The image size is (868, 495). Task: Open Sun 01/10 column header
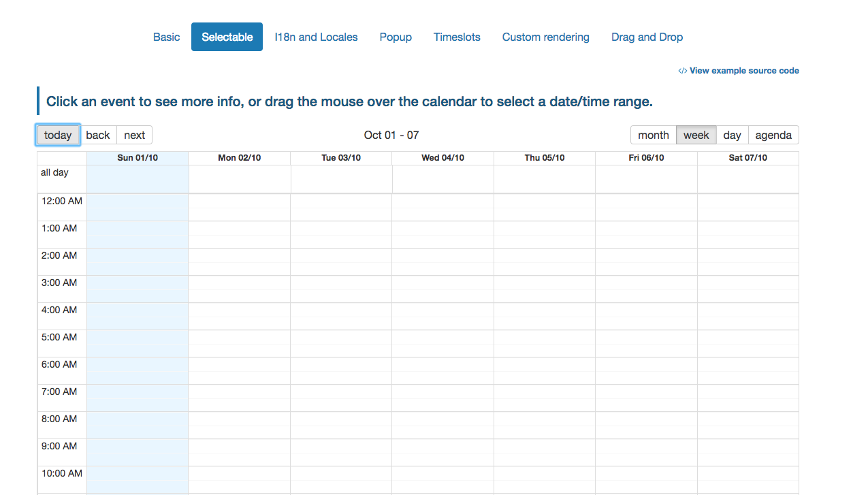pos(138,158)
